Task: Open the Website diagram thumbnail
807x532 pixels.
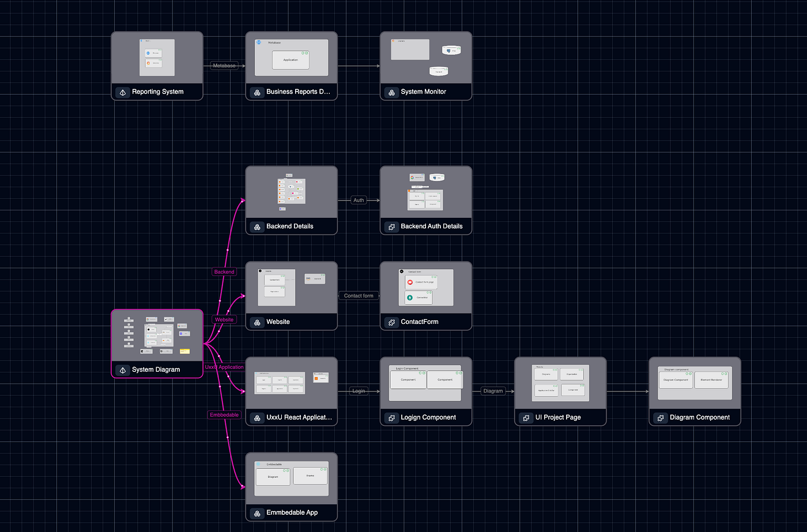Action: tap(292, 288)
